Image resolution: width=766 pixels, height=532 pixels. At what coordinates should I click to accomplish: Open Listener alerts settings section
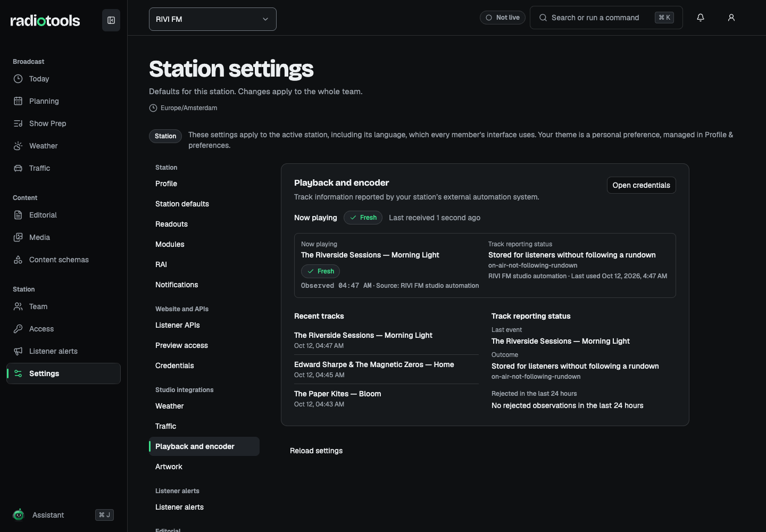(204, 507)
